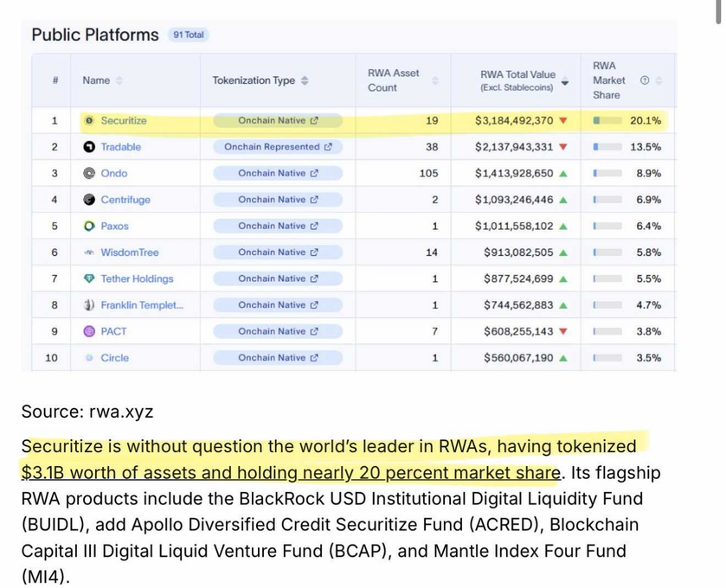Click the value $3,184,492,370
Viewport: 726px width, 588px height.
tap(514, 120)
